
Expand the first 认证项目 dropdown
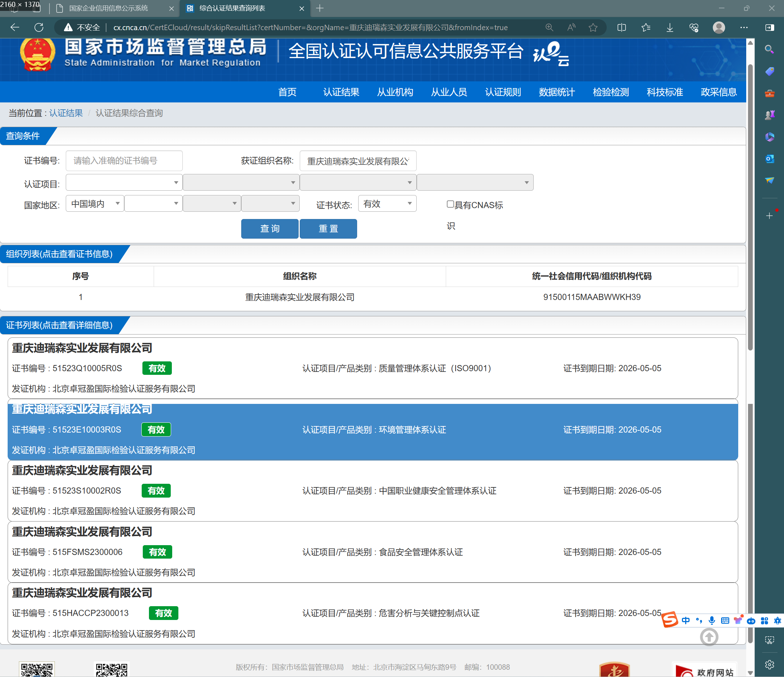(124, 182)
